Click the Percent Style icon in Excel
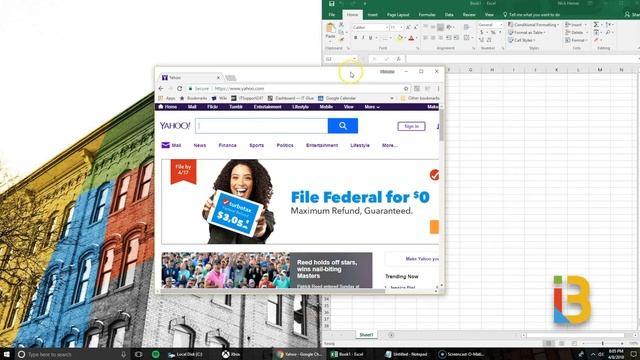 (493, 32)
